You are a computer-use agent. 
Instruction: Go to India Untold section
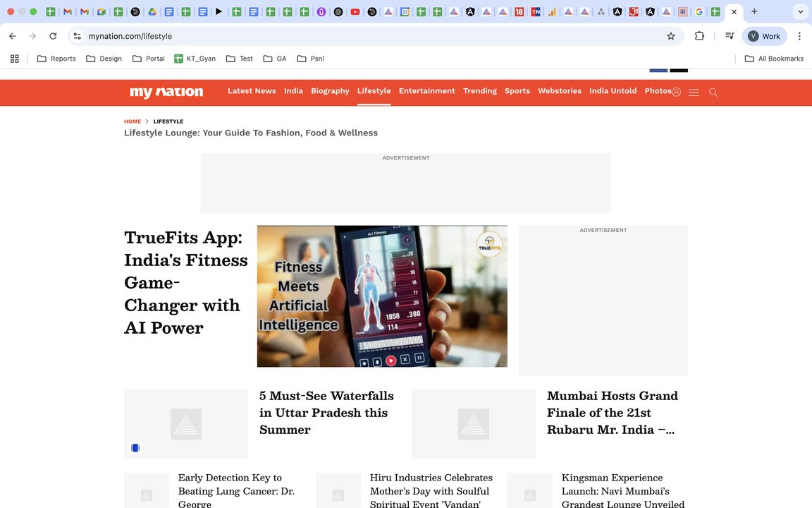613,91
